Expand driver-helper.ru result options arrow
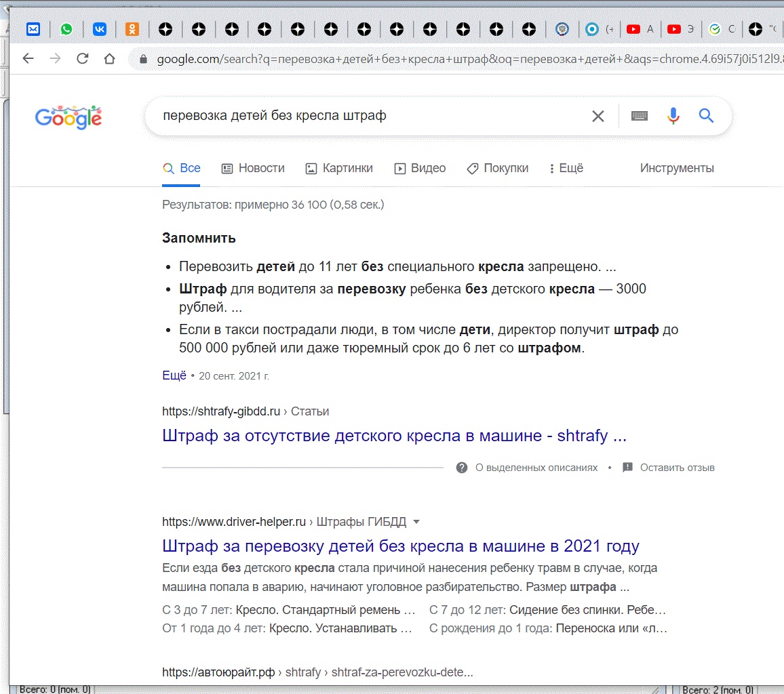The height and width of the screenshot is (694, 784). [x=416, y=522]
